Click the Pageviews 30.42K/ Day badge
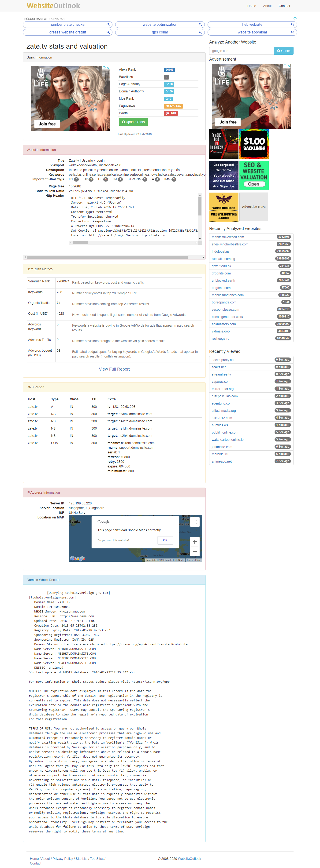The height and width of the screenshot is (868, 320). (173, 106)
